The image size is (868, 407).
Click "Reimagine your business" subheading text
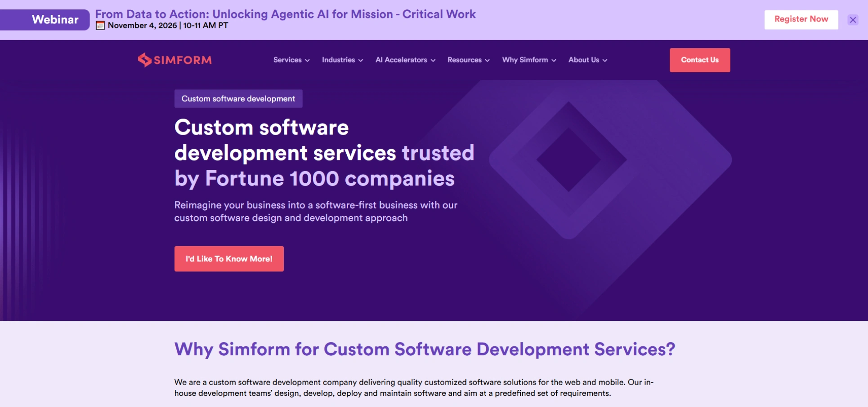pyautogui.click(x=316, y=211)
